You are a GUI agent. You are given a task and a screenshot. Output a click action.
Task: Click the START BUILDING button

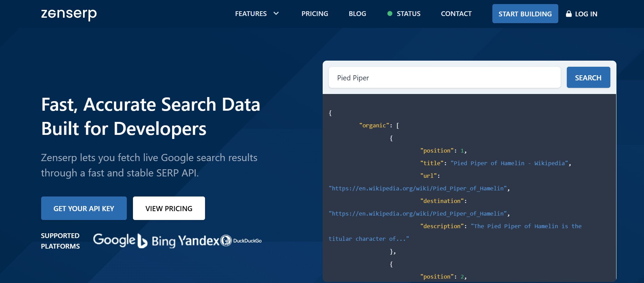pos(525,14)
